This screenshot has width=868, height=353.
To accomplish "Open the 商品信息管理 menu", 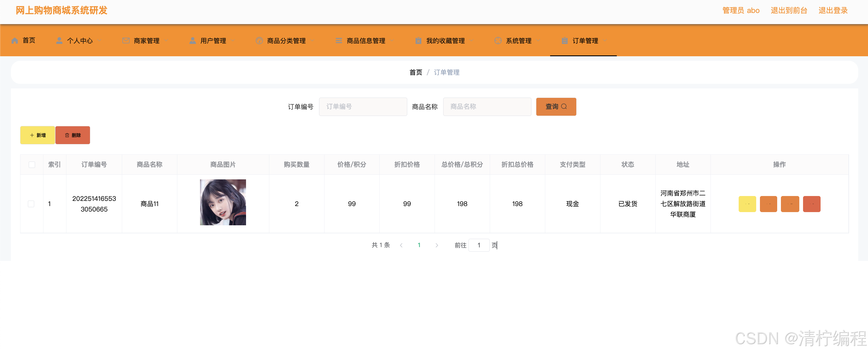I will [366, 41].
